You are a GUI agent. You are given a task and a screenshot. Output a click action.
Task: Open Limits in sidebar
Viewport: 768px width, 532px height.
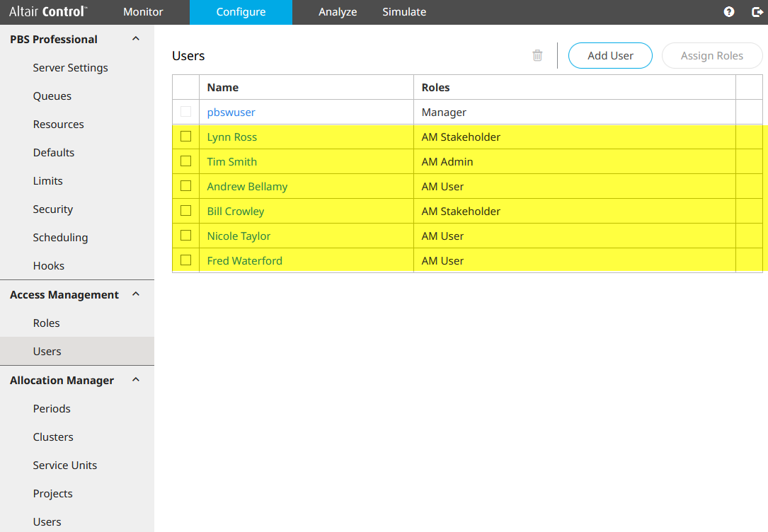pyautogui.click(x=47, y=181)
